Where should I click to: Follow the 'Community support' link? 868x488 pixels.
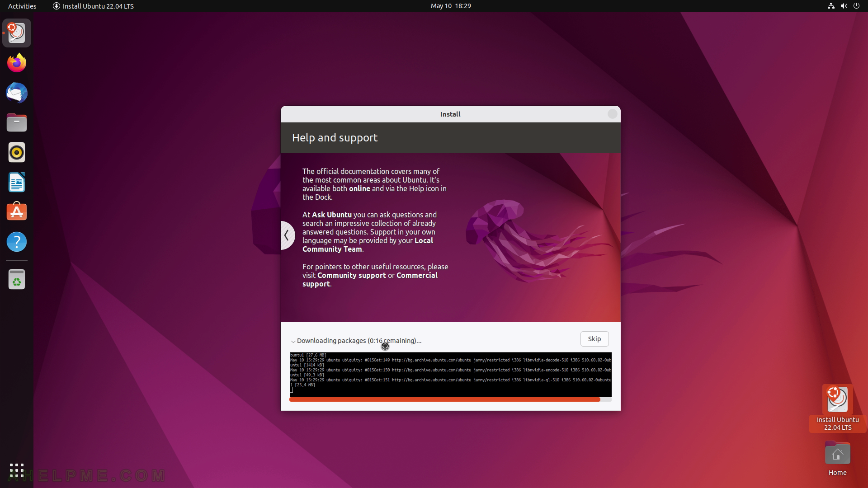point(352,275)
